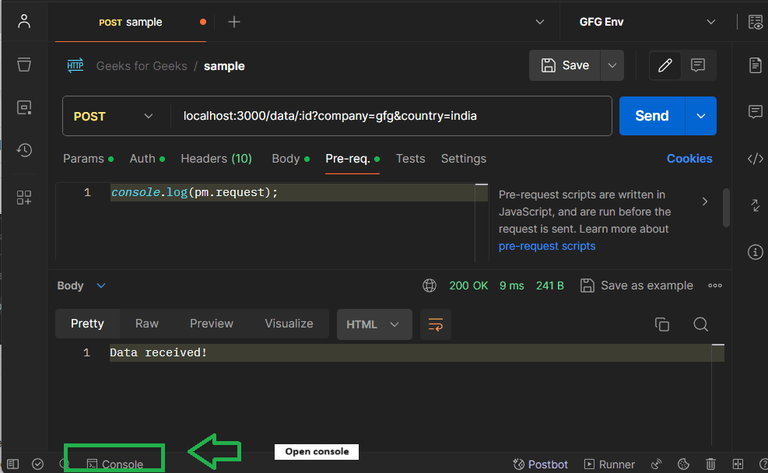
Task: Toggle the two-pane view icon in status bar
Action: point(738,464)
